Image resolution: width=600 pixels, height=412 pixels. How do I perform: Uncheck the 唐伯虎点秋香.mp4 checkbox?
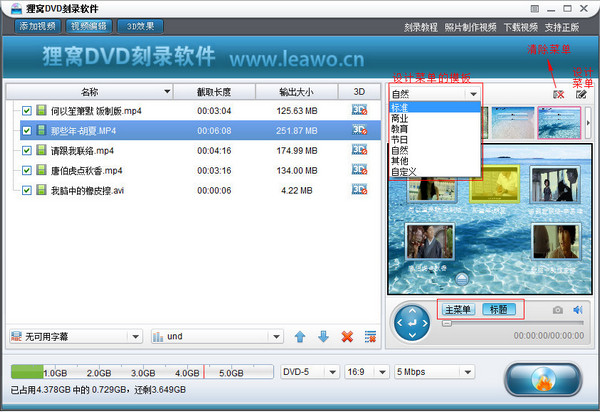26,171
